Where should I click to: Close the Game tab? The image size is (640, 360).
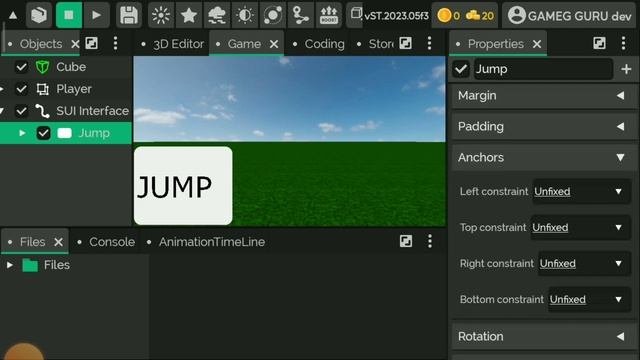click(x=274, y=44)
